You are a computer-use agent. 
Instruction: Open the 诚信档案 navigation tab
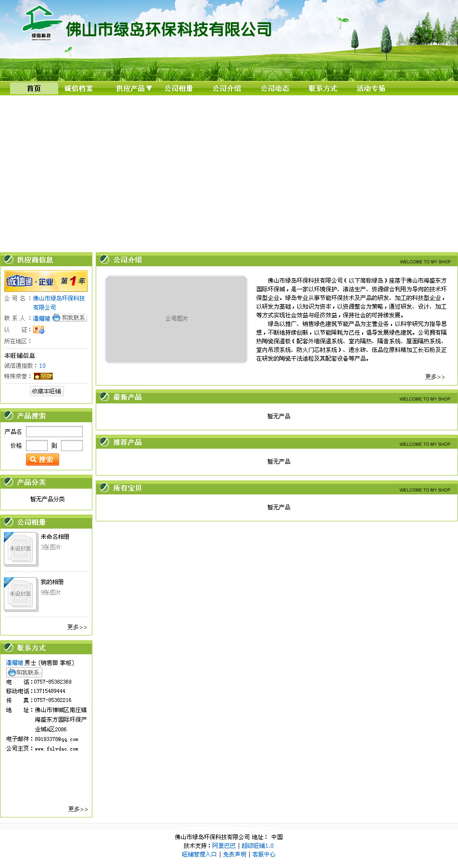click(x=78, y=89)
